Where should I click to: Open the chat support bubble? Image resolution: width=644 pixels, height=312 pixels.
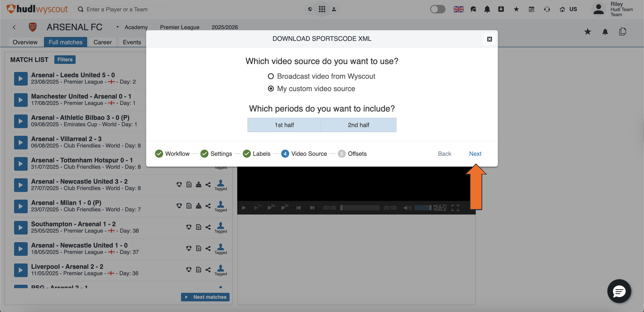click(x=619, y=291)
